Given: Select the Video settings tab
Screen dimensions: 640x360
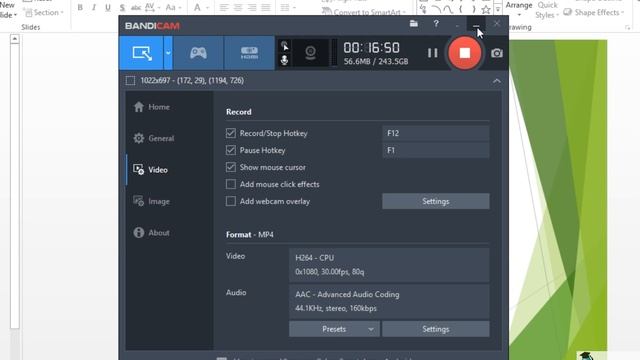Looking at the screenshot, I should 151,170.
